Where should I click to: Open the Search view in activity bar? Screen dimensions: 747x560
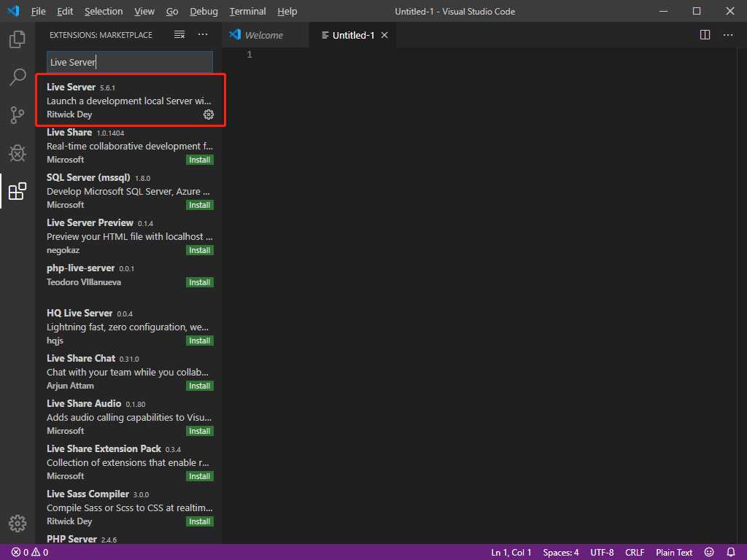(x=18, y=77)
